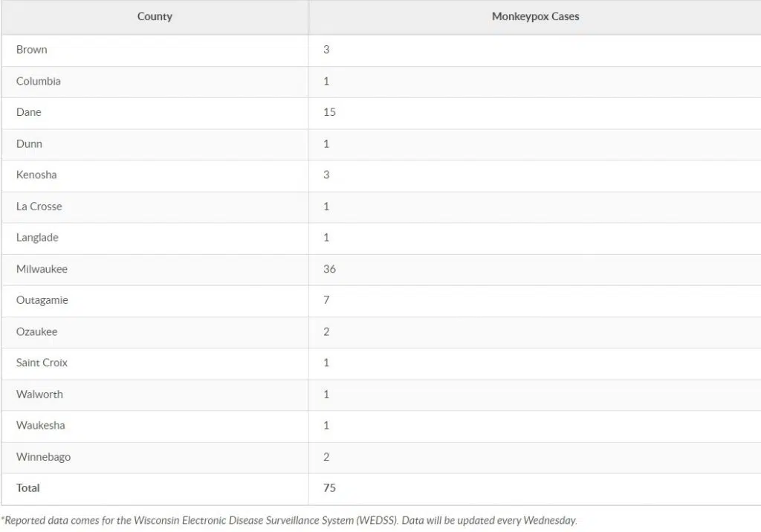Click the total case count of 75
761x532 pixels.
pos(330,488)
